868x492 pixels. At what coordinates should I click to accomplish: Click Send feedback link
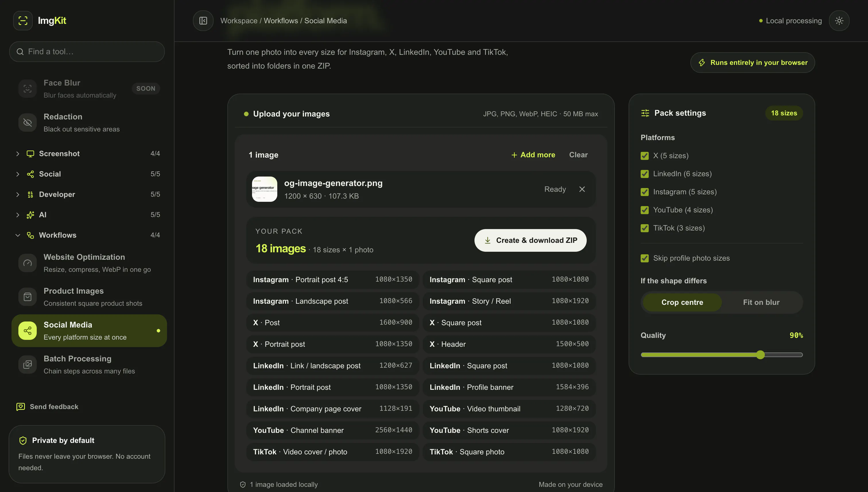pos(48,406)
